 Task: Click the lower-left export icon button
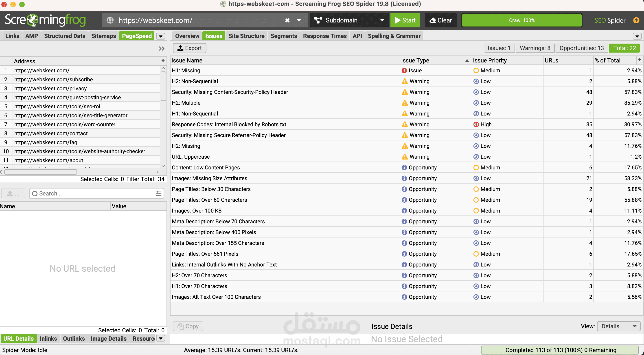coord(13,193)
